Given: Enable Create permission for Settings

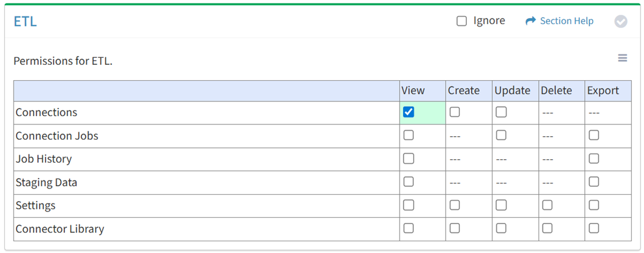Looking at the screenshot, I should point(455,205).
